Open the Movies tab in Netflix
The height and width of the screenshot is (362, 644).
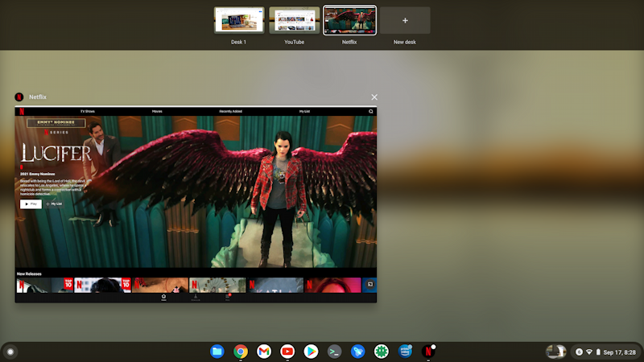pyautogui.click(x=157, y=111)
